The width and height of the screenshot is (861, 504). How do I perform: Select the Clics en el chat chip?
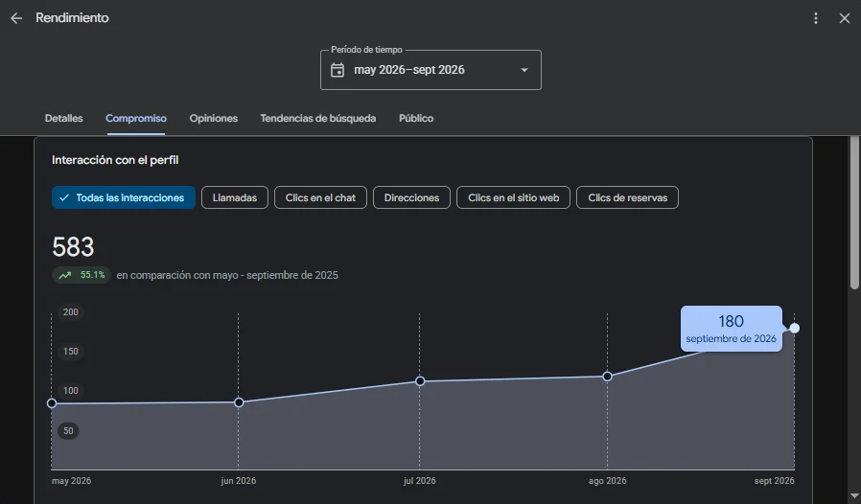320,197
